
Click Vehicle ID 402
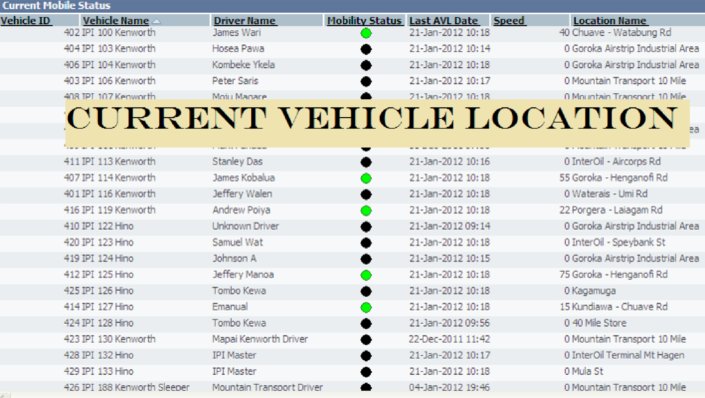pyautogui.click(x=71, y=32)
